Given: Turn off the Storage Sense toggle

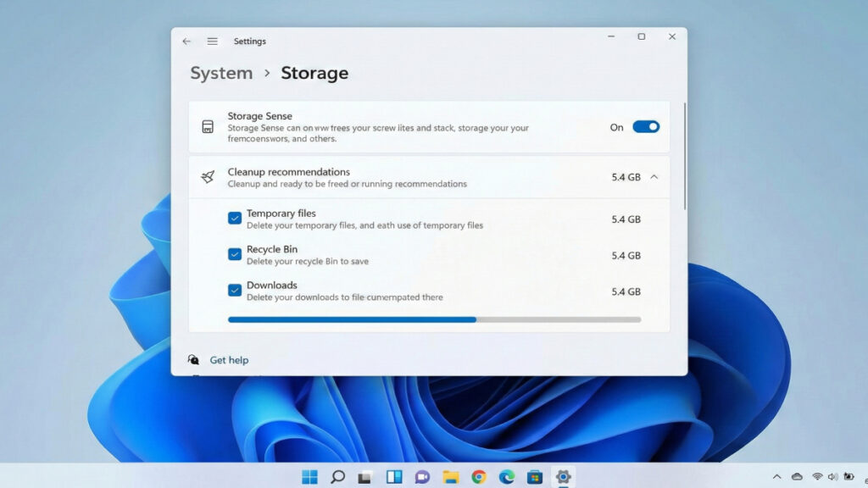Looking at the screenshot, I should coord(646,127).
